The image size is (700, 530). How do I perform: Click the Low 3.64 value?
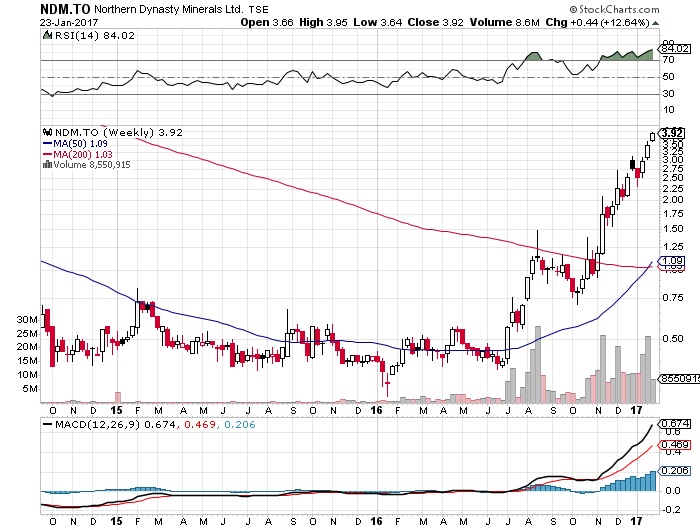coord(378,22)
